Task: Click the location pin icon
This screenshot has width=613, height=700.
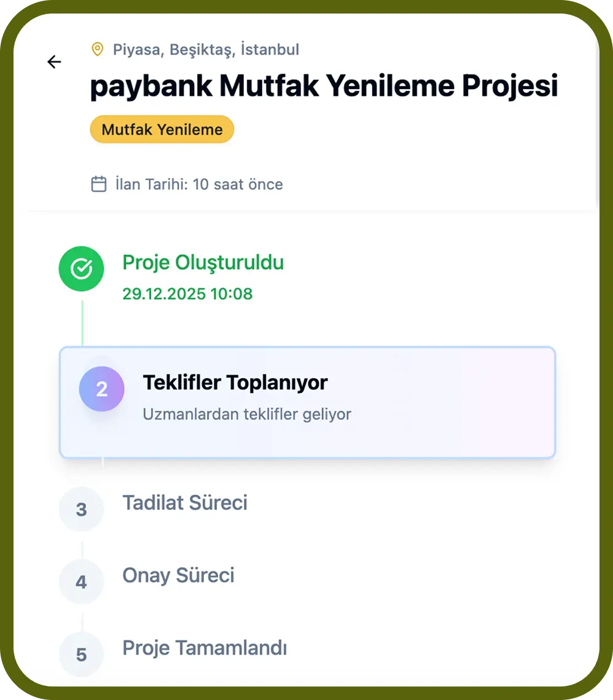Action: tap(97, 49)
